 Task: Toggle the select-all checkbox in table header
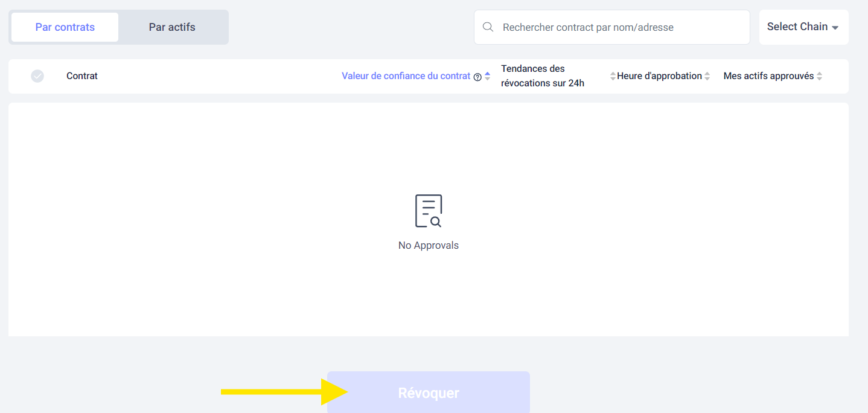coord(37,76)
